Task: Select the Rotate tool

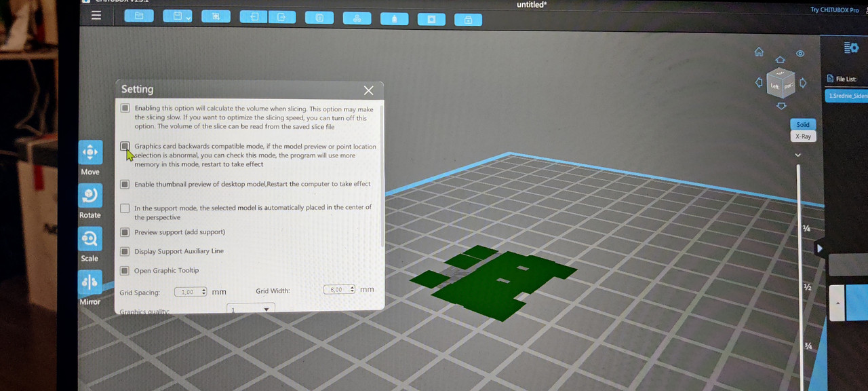Action: tap(90, 196)
